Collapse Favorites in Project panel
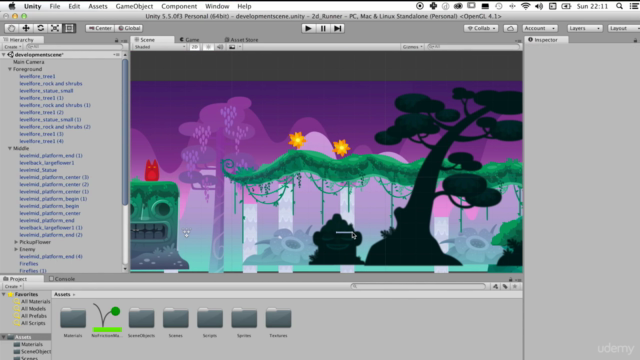This screenshot has height=360, width=640. pyautogui.click(x=4, y=294)
